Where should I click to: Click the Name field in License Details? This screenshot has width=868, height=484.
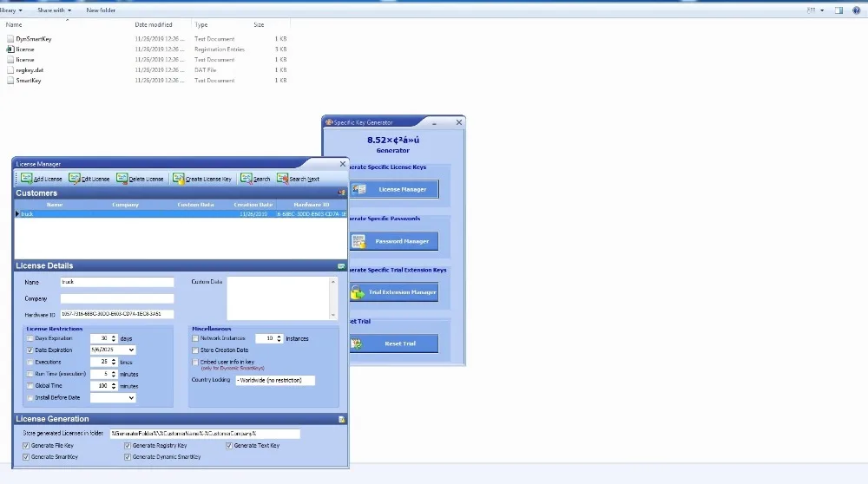[117, 282]
